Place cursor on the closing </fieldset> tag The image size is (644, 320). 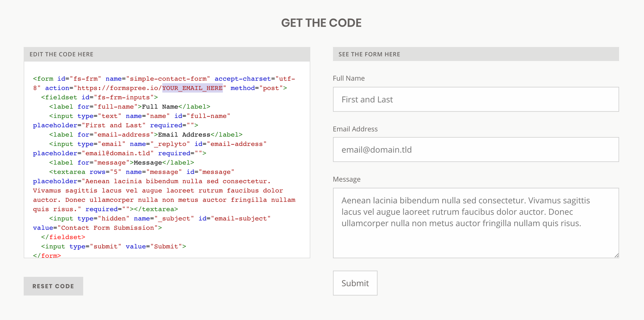click(63, 237)
